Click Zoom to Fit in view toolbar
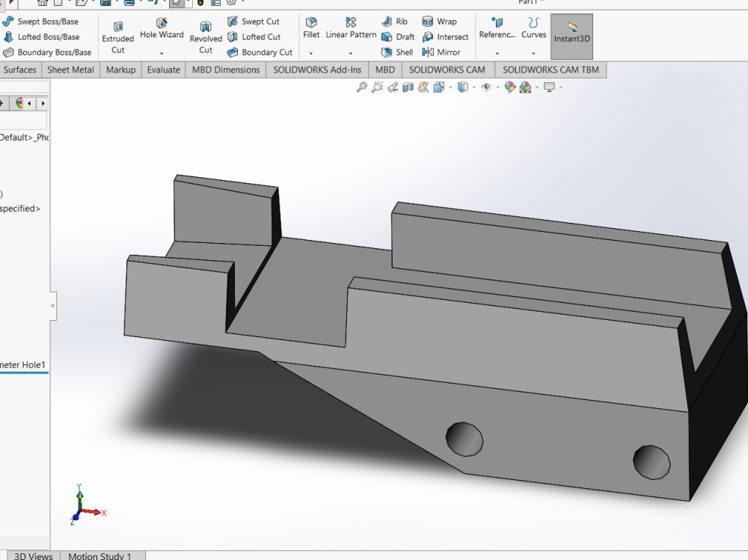 coord(361,87)
